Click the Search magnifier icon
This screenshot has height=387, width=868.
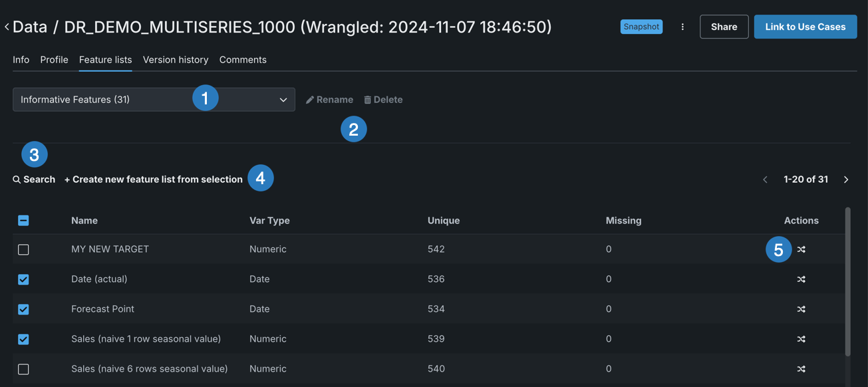click(17, 180)
